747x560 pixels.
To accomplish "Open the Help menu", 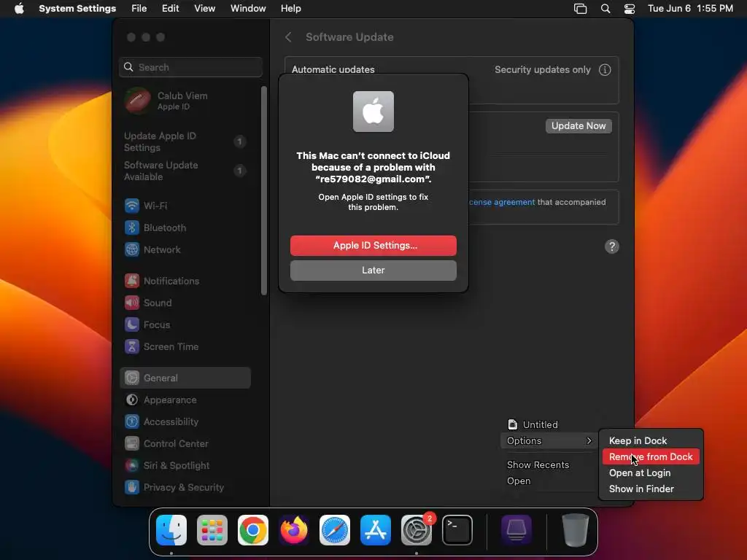I will tap(290, 9).
